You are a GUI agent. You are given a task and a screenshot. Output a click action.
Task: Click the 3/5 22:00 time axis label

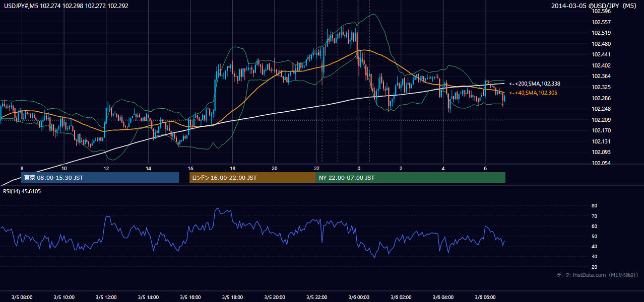[x=316, y=297]
